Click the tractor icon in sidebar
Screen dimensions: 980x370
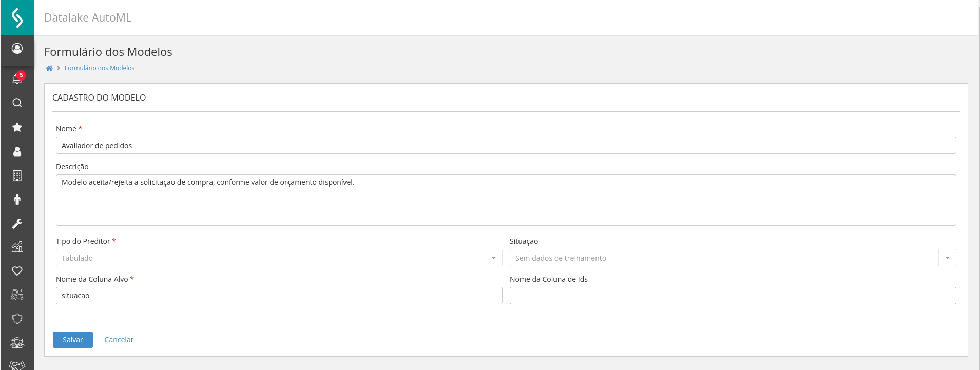coord(17,295)
